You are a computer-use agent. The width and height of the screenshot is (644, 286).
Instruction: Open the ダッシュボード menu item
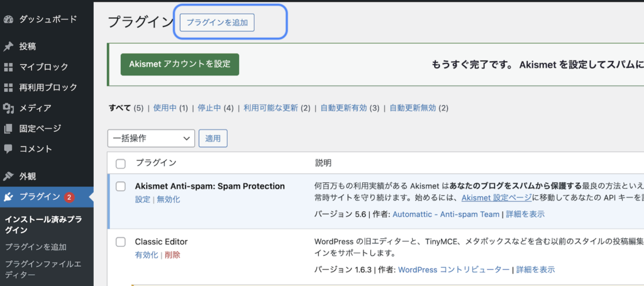(x=47, y=19)
